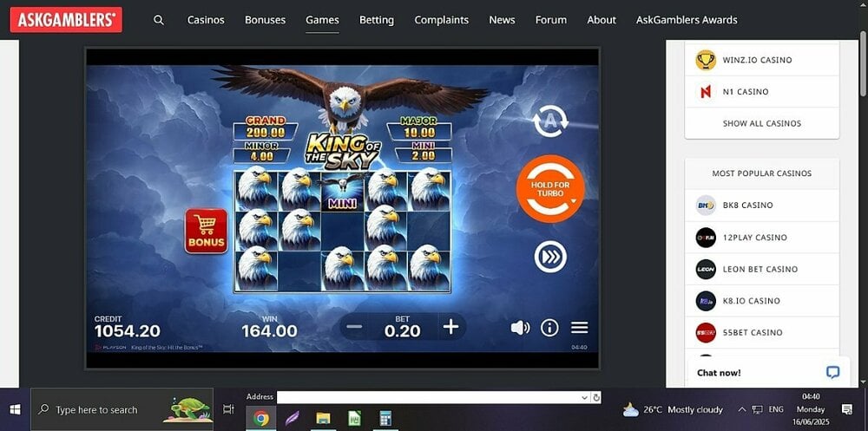Viewport: 868px width, 431px height.
Task: Expand the Address bar dropdown arrow
Action: pyautogui.click(x=584, y=397)
